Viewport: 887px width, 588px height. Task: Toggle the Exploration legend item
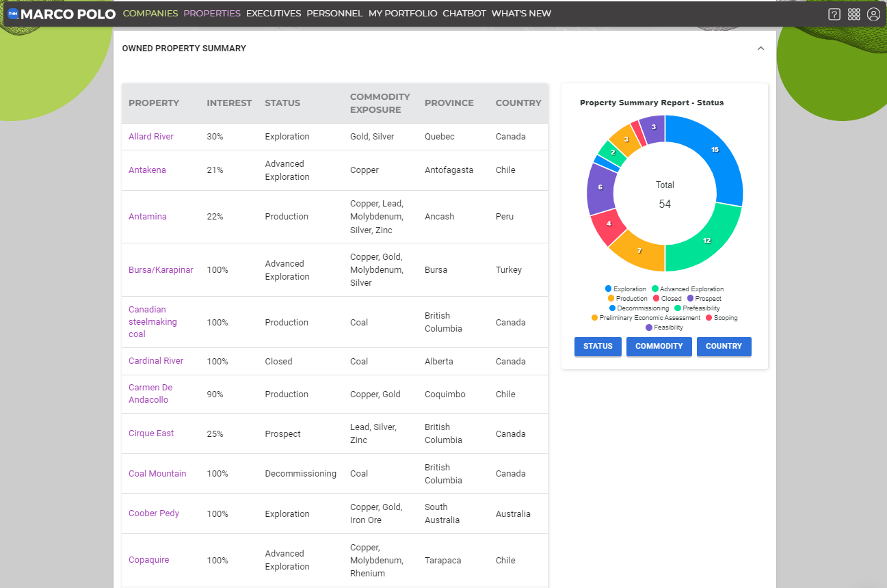tap(625, 289)
